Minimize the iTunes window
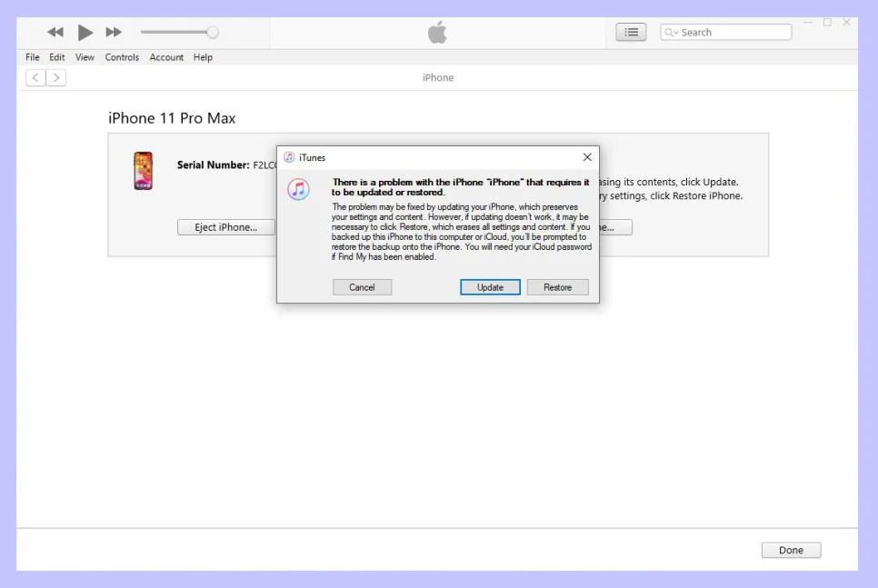This screenshot has width=878, height=588. point(807,23)
